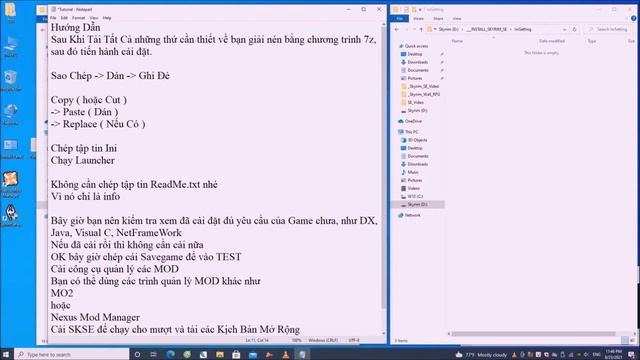
Task: Sort by the Name column header
Action: pos(458,41)
